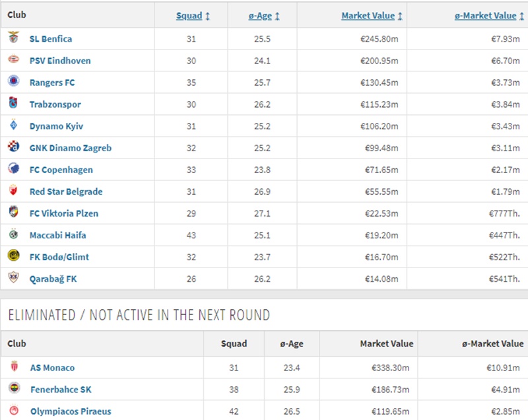The width and height of the screenshot is (528, 420).
Task: Sort the table by ø-Age column
Action: (x=260, y=16)
